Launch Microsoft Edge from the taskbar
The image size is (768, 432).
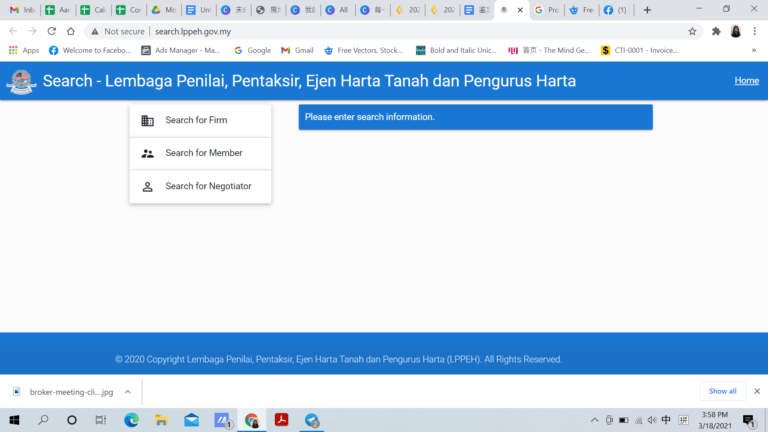pyautogui.click(x=131, y=420)
